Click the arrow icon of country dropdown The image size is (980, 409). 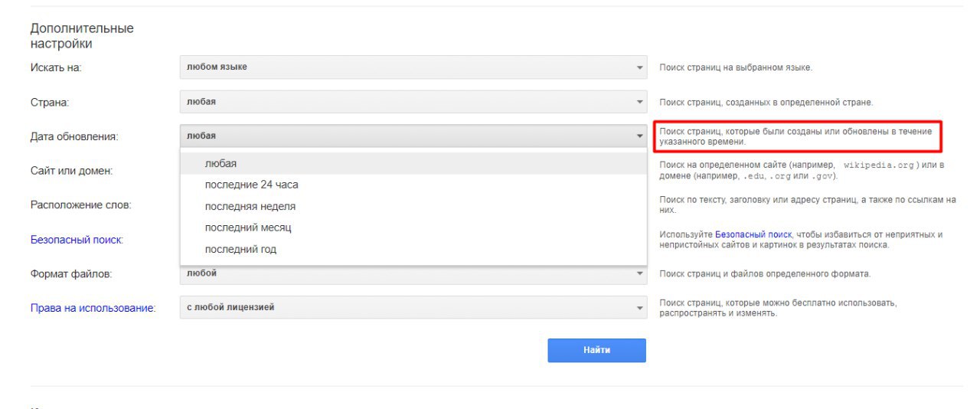click(x=640, y=102)
